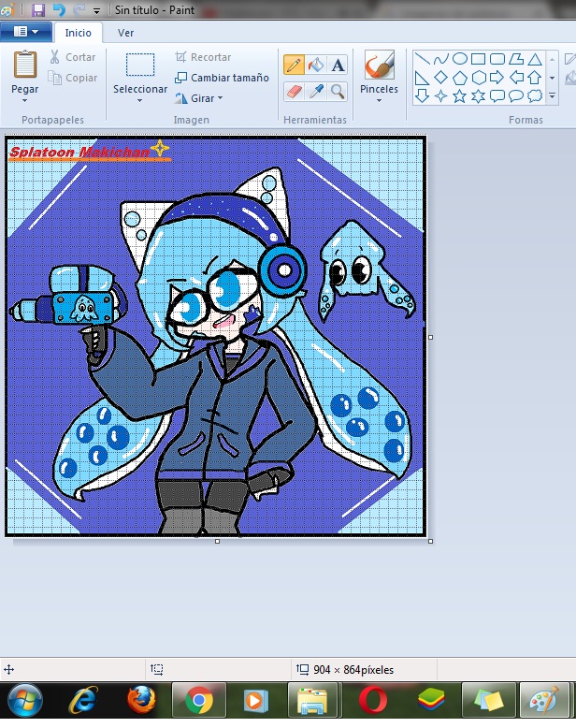Viewport: 576px width, 728px height.
Task: Click the Recortar crop button
Action: [203, 57]
